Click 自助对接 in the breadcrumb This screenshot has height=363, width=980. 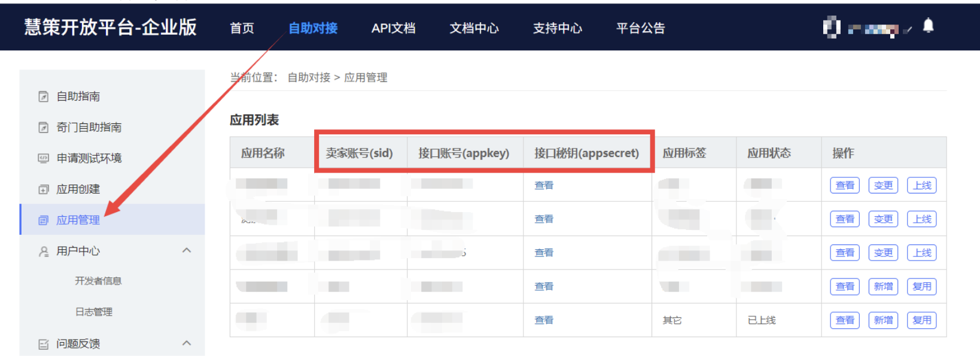[309, 78]
